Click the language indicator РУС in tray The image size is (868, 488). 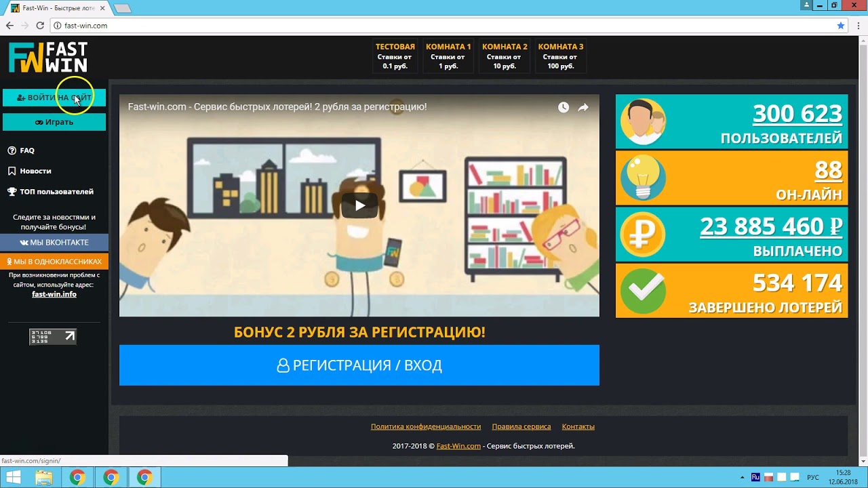tap(812, 478)
